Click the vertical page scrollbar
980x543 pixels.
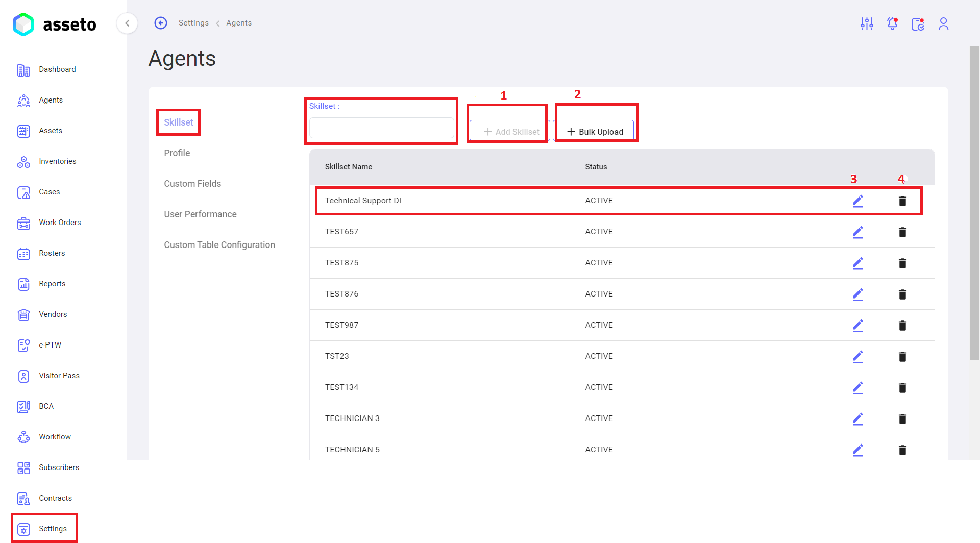tap(974, 203)
